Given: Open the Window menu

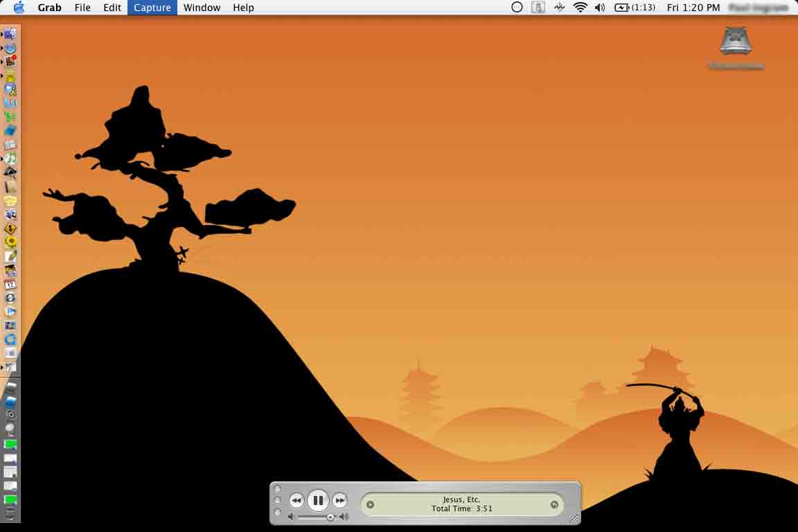Looking at the screenshot, I should point(202,8).
